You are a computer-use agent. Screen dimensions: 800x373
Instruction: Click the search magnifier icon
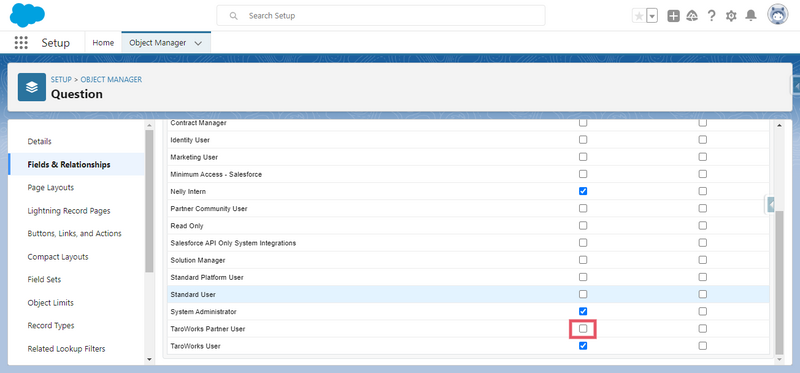(x=234, y=16)
